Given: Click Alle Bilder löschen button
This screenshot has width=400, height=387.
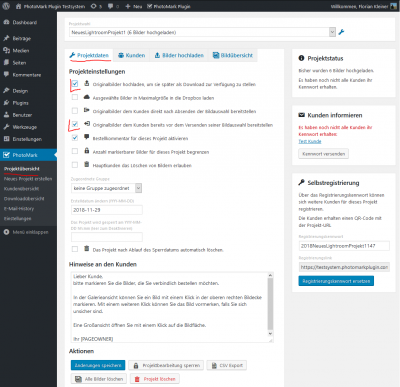Looking at the screenshot, I should click(x=99, y=379).
